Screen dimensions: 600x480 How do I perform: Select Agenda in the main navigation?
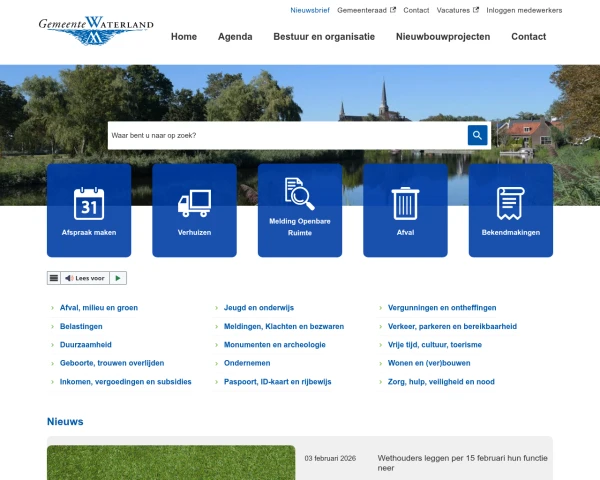tap(235, 37)
